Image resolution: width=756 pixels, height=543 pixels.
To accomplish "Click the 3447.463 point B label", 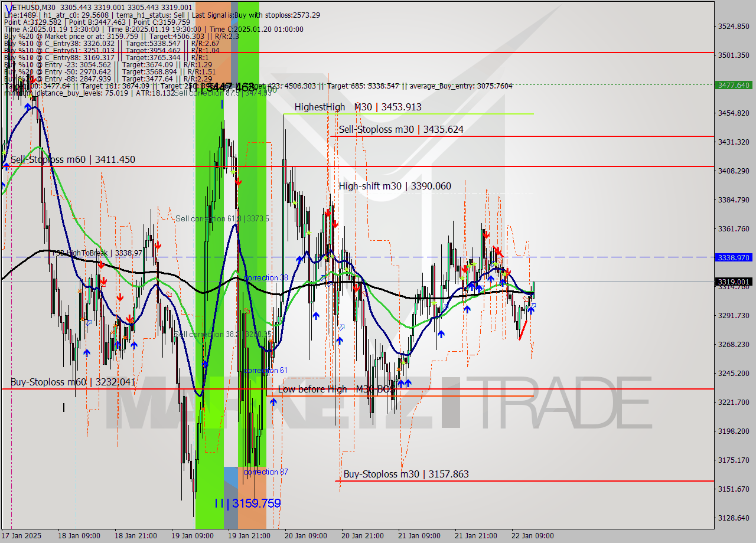I will [230, 87].
